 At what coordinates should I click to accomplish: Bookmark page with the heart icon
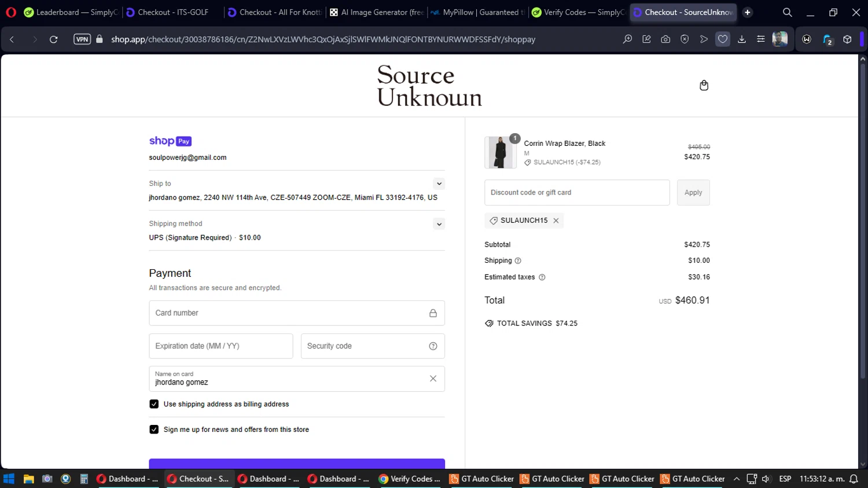click(723, 39)
